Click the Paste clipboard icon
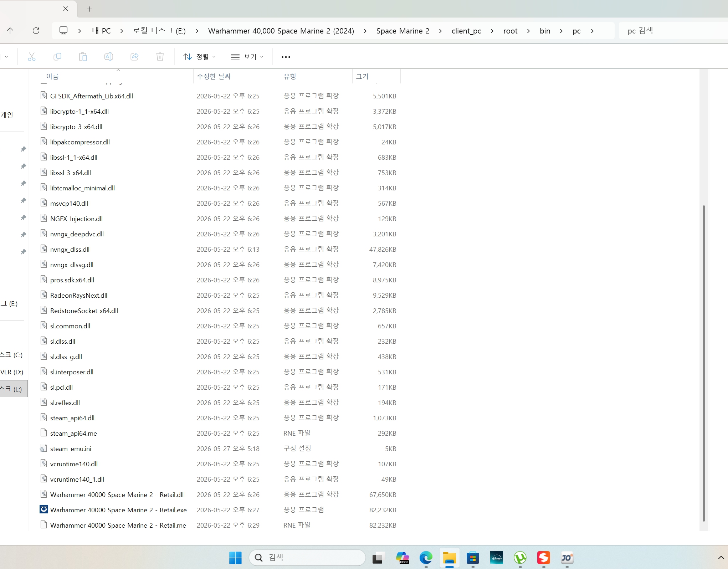 pyautogui.click(x=83, y=57)
